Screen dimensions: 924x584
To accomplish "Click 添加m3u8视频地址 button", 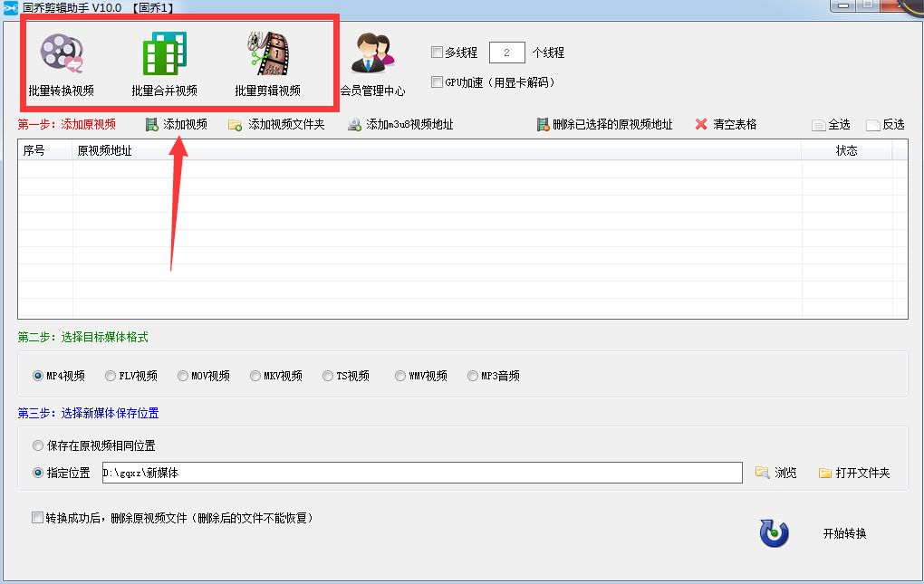I will [x=400, y=124].
